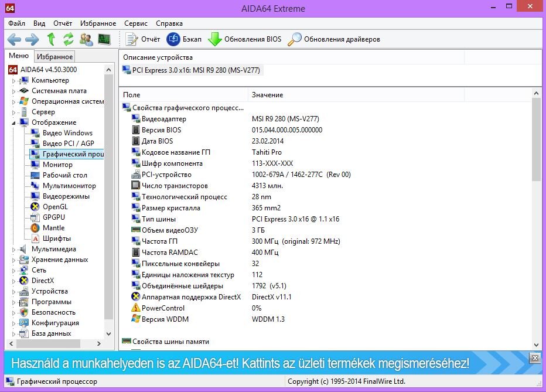Click the Объем видеоОЗУ memory icon

(x=136, y=230)
